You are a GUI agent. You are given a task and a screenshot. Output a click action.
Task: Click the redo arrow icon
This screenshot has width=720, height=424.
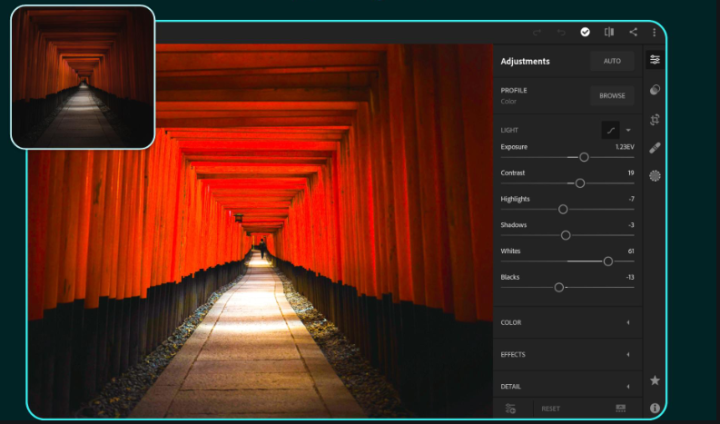coord(537,32)
